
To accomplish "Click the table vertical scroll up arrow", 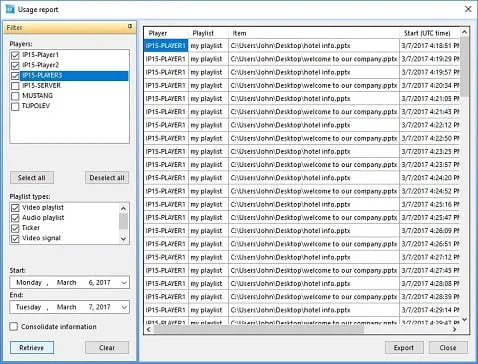I will [464, 32].
